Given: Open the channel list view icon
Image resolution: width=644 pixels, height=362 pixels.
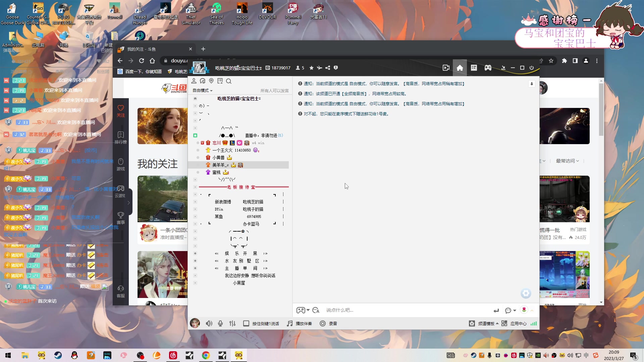Looking at the screenshot, I should pos(474,68).
